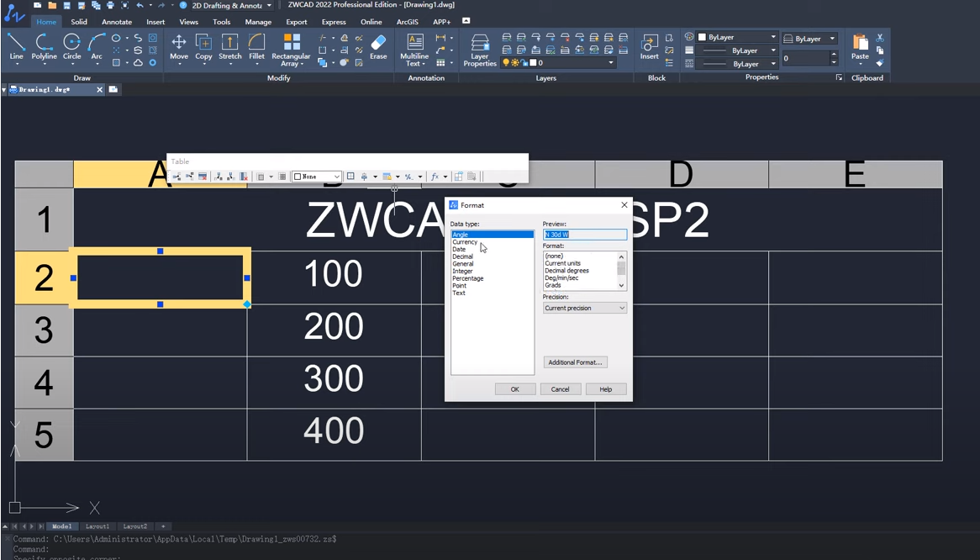Click the Print icon in quick access
The width and height of the screenshot is (980, 560).
click(110, 5)
